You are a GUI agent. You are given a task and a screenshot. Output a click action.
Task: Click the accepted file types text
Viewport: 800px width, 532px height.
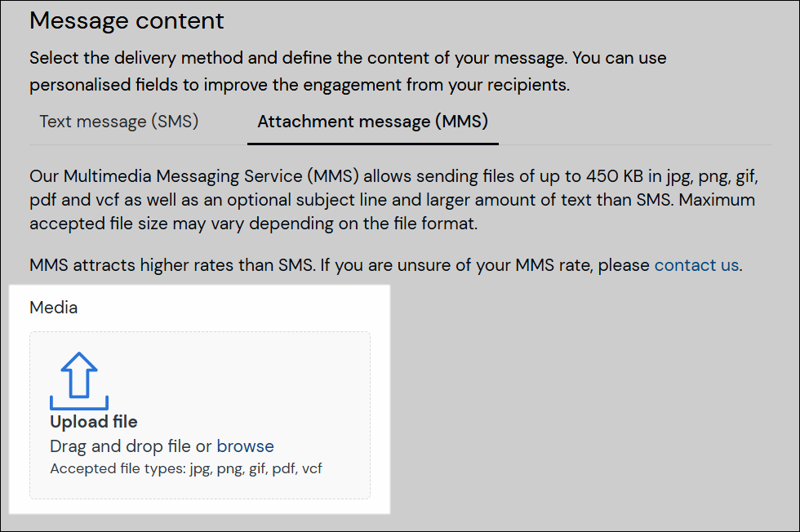tap(185, 468)
